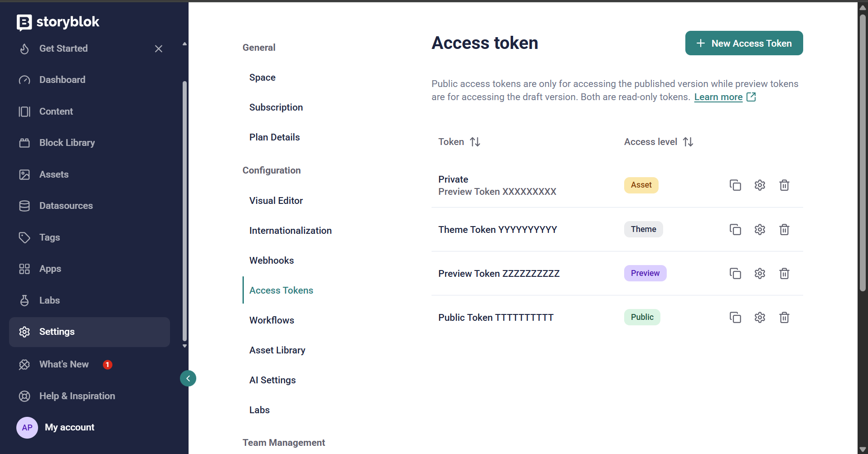Image resolution: width=868 pixels, height=454 pixels.
Task: Open the Dashboard gauge icon
Action: (x=24, y=80)
